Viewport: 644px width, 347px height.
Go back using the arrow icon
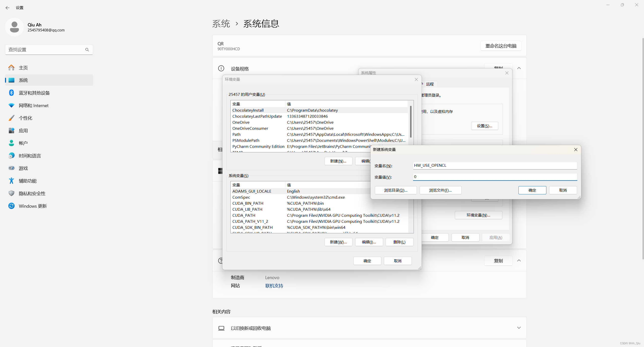point(7,8)
